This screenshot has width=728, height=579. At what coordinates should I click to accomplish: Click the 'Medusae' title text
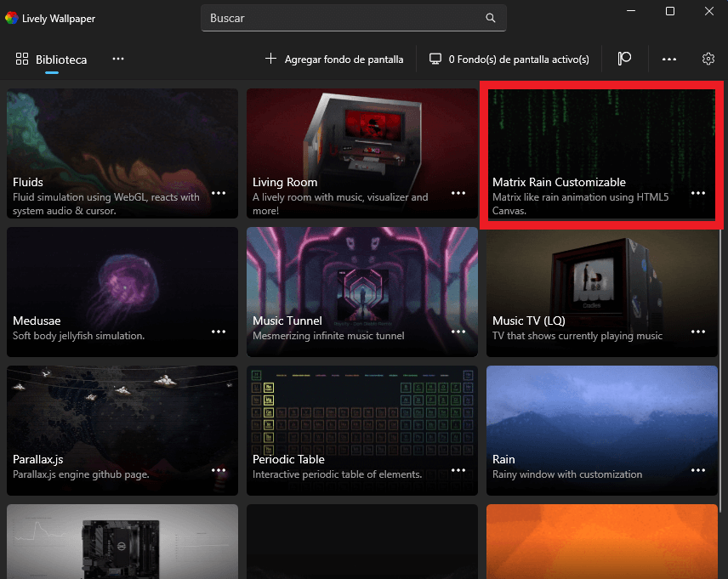(x=37, y=321)
